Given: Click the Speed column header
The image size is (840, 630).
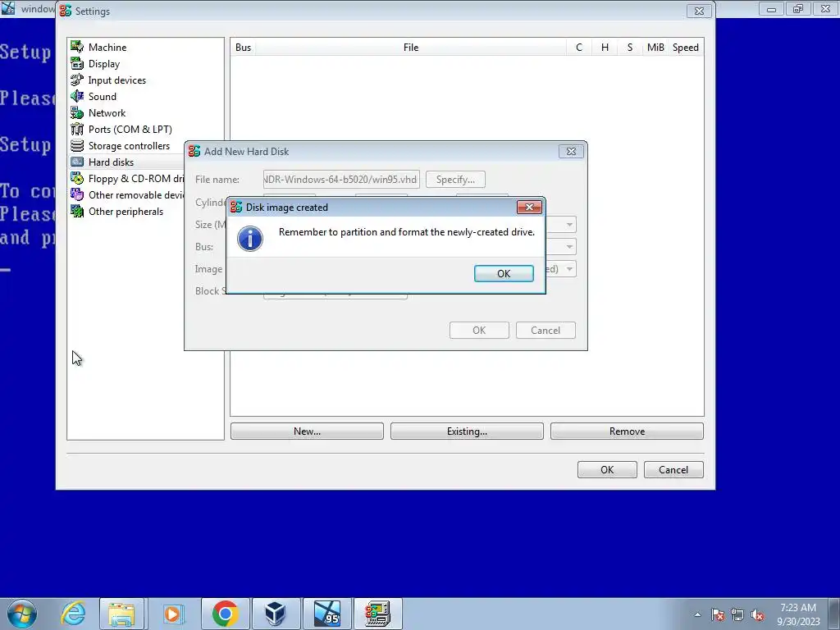Looking at the screenshot, I should click(685, 47).
